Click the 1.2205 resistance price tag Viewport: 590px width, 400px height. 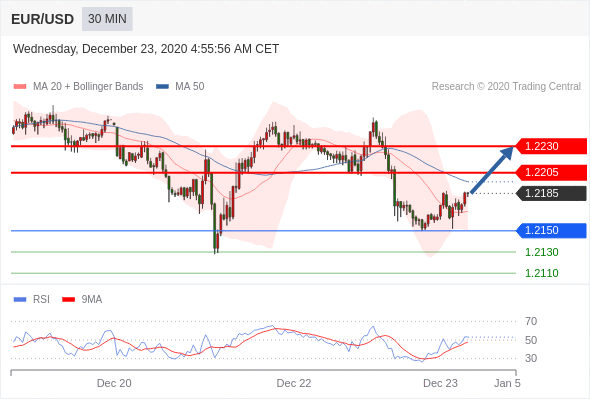click(551, 173)
